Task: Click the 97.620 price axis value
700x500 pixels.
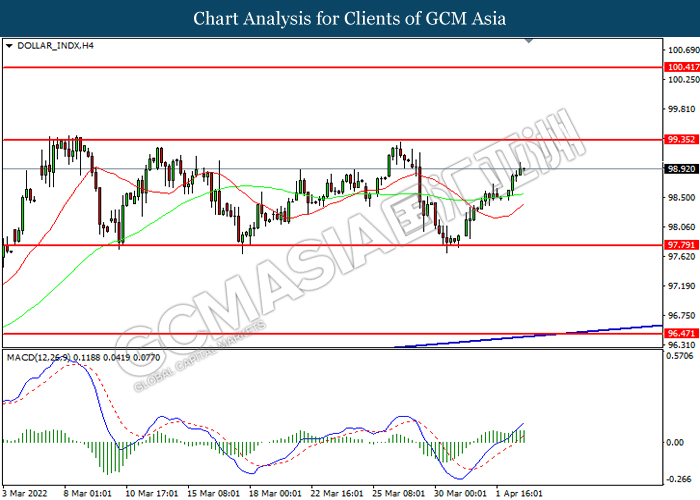Action: pyautogui.click(x=681, y=256)
